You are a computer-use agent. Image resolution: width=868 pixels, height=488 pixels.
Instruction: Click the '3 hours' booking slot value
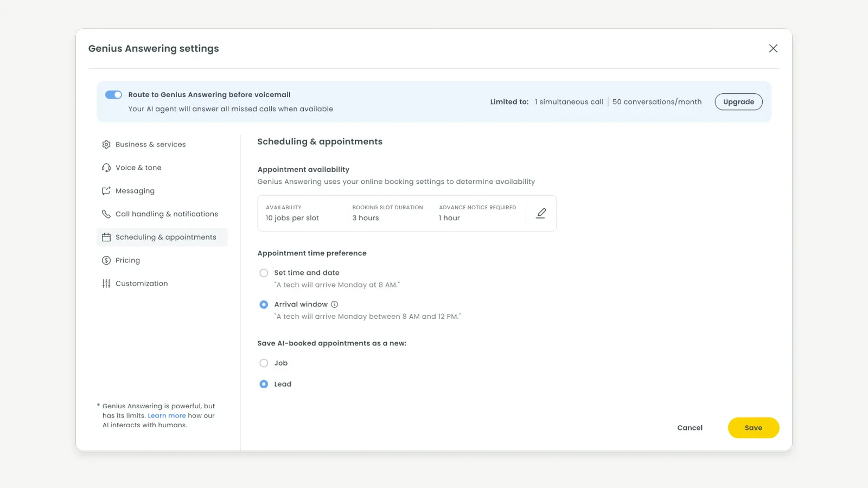click(366, 218)
